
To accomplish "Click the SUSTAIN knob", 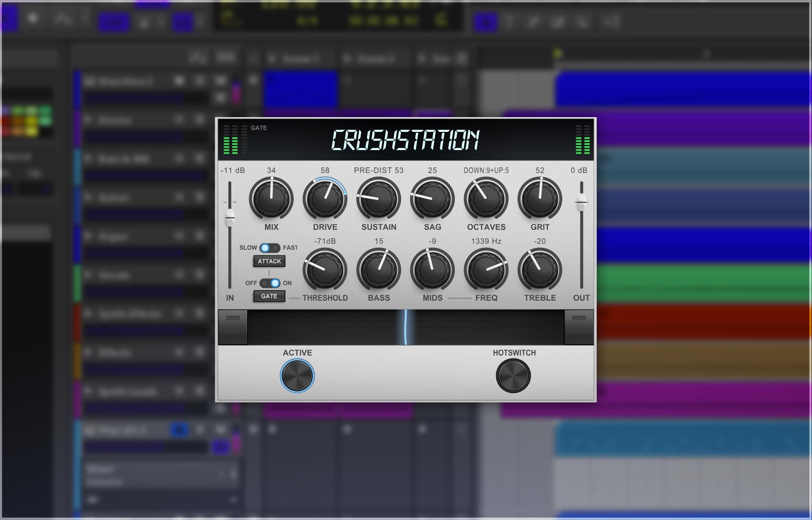I will [x=379, y=199].
